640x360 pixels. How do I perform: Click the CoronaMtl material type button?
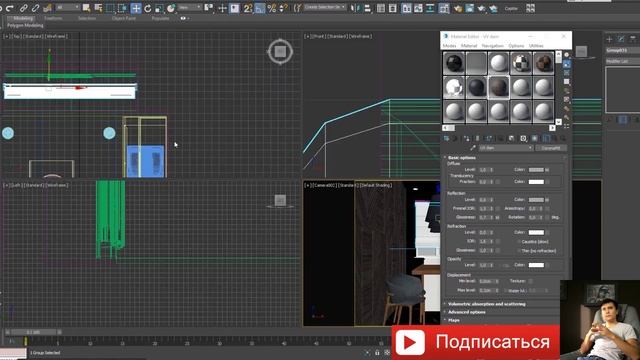pos(551,148)
